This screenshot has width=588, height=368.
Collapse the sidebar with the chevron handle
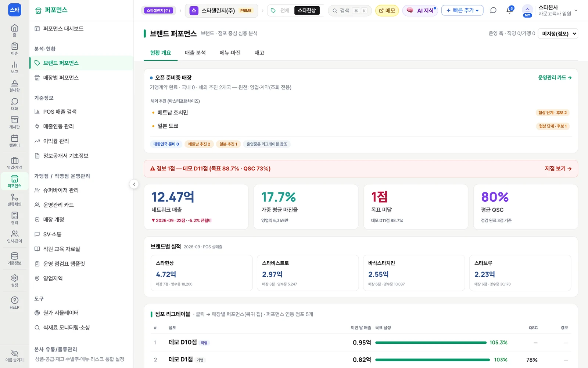[134, 184]
